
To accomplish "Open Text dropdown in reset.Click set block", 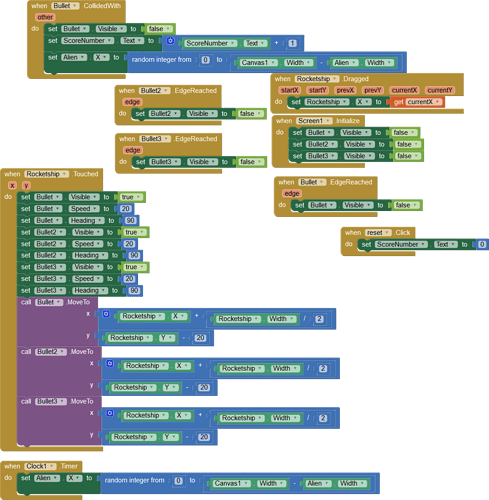I will pos(446,244).
